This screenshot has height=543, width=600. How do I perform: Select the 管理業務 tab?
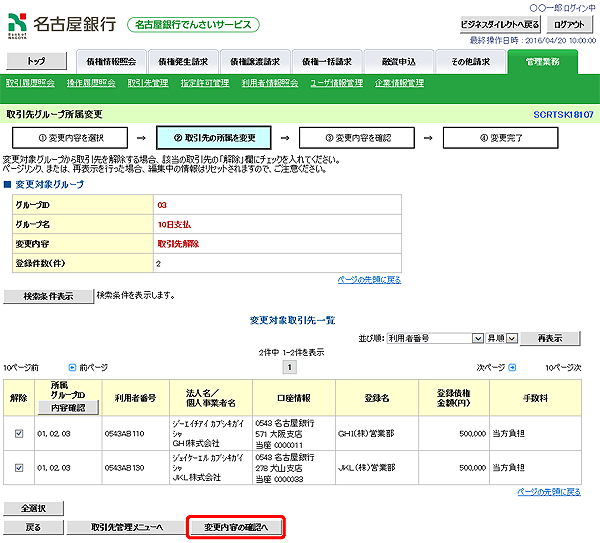pyautogui.click(x=543, y=62)
